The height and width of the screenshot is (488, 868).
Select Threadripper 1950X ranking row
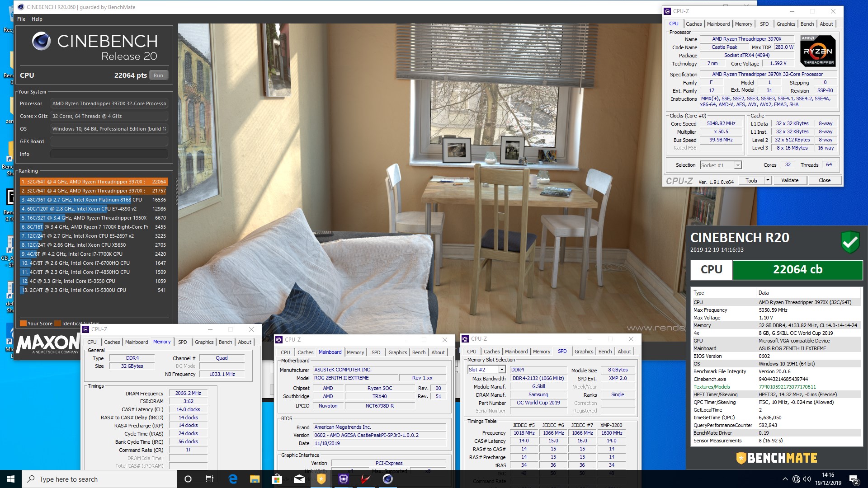click(94, 218)
